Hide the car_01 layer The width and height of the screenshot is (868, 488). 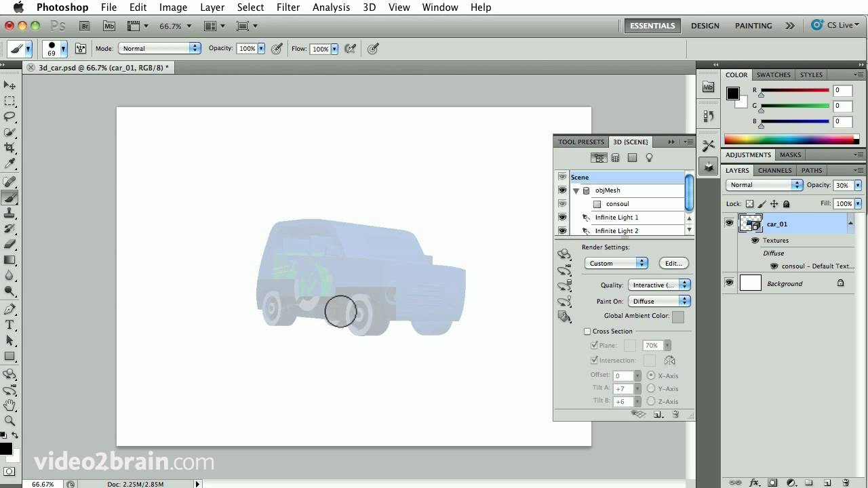coord(730,223)
